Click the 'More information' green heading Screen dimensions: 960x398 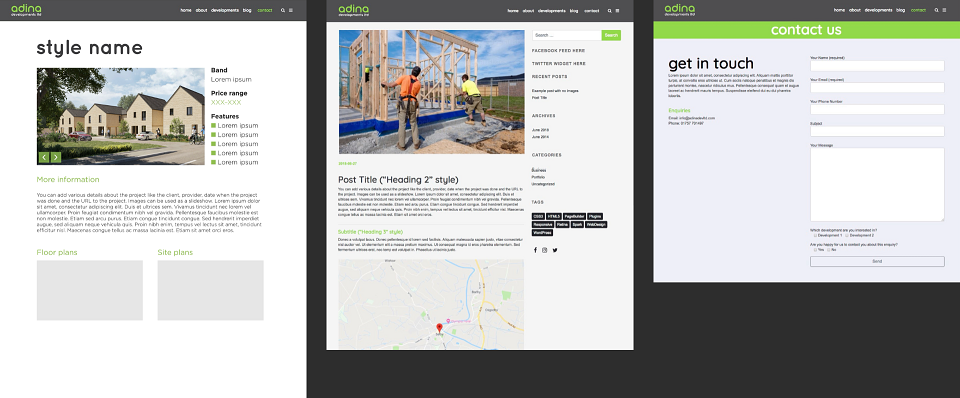coord(68,179)
